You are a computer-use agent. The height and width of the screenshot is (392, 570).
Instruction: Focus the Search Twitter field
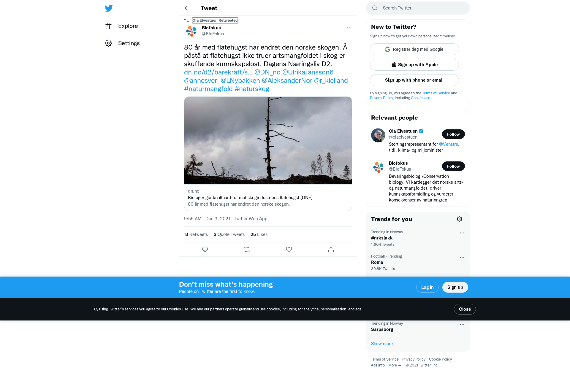pyautogui.click(x=418, y=8)
